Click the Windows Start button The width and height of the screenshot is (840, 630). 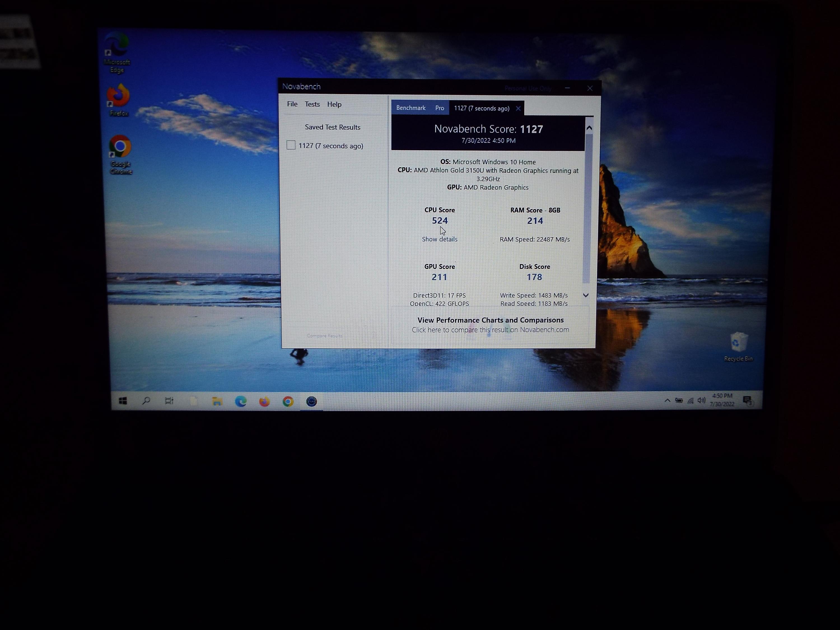click(x=123, y=401)
